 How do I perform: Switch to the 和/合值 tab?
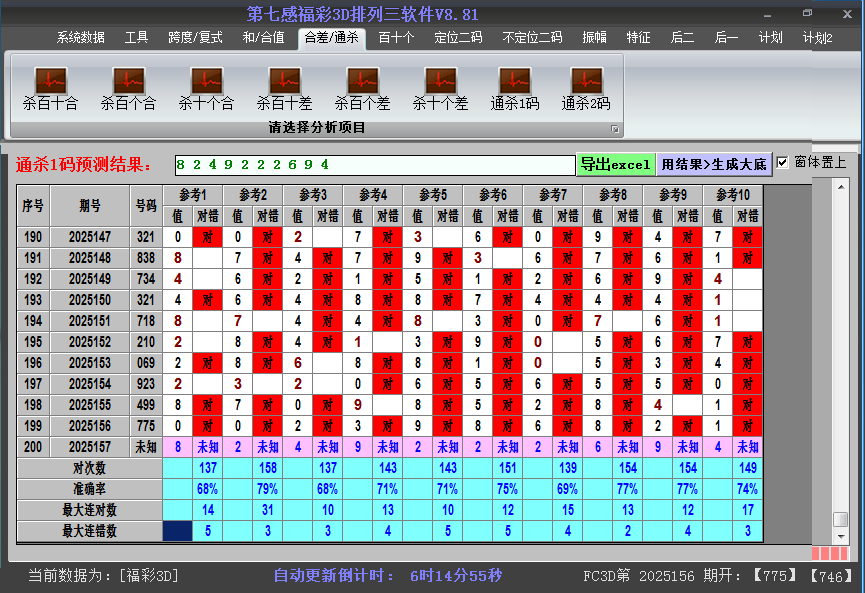[263, 38]
